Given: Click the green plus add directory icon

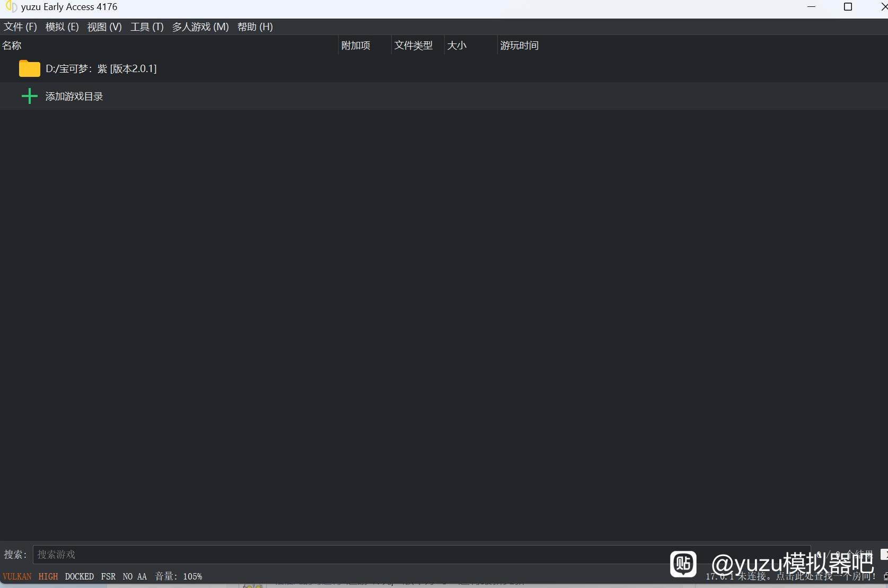Looking at the screenshot, I should pyautogui.click(x=30, y=96).
